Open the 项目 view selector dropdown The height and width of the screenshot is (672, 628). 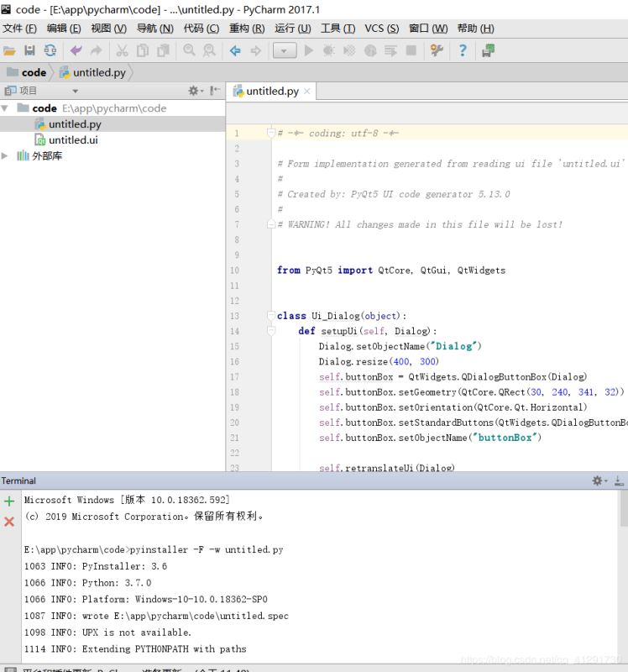pos(75,91)
